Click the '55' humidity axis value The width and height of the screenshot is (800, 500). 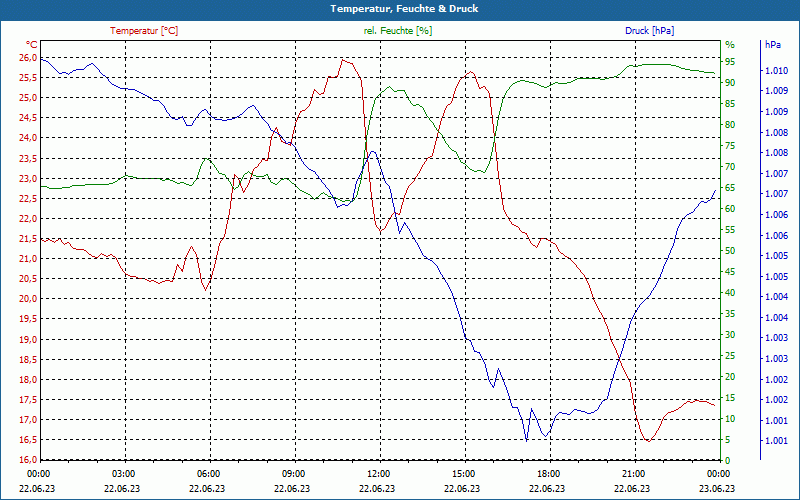click(730, 230)
